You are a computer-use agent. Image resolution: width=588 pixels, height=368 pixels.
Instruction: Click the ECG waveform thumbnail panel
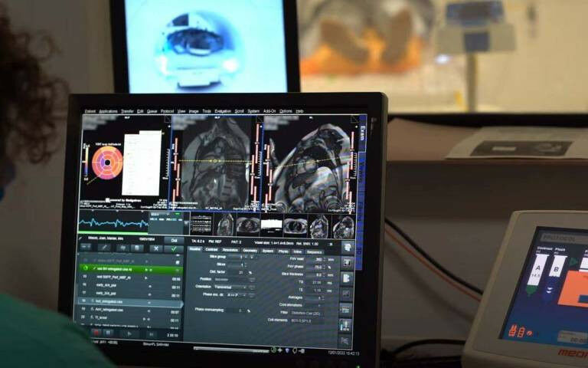pyautogui.click(x=113, y=224)
